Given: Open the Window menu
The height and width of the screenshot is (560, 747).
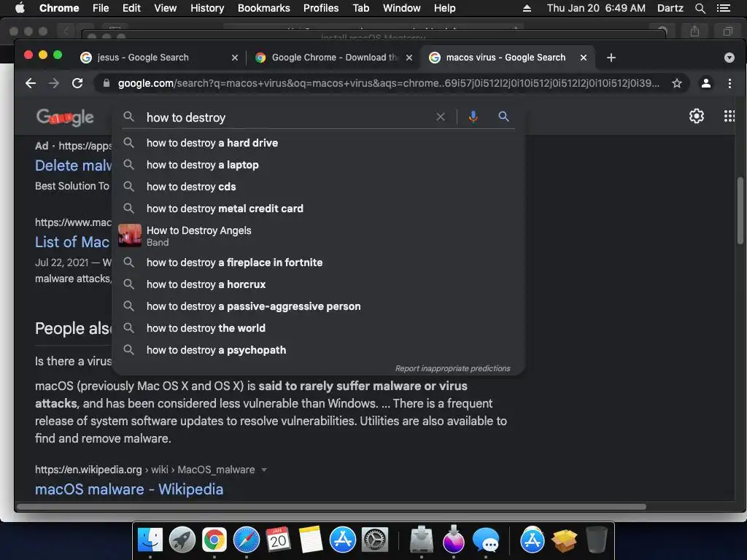Looking at the screenshot, I should [x=402, y=8].
